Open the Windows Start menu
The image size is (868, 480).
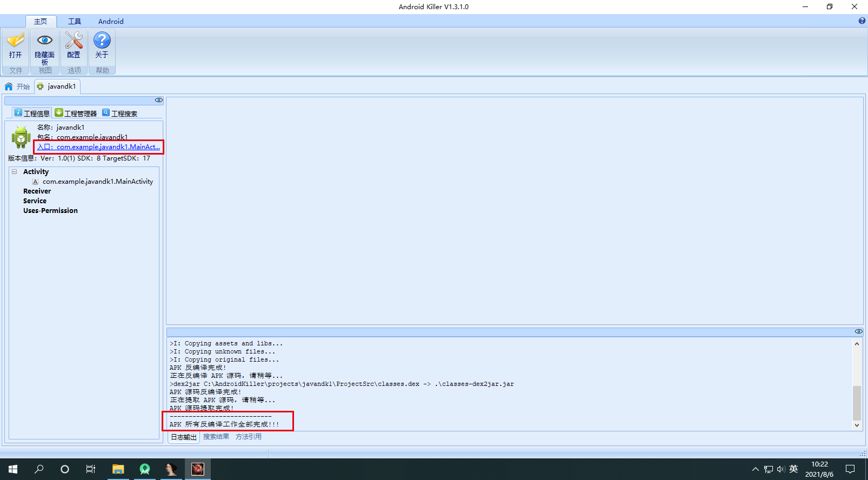[13, 469]
